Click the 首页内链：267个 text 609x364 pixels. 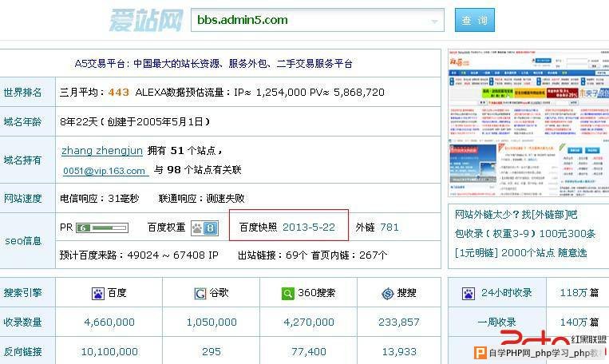349,255
